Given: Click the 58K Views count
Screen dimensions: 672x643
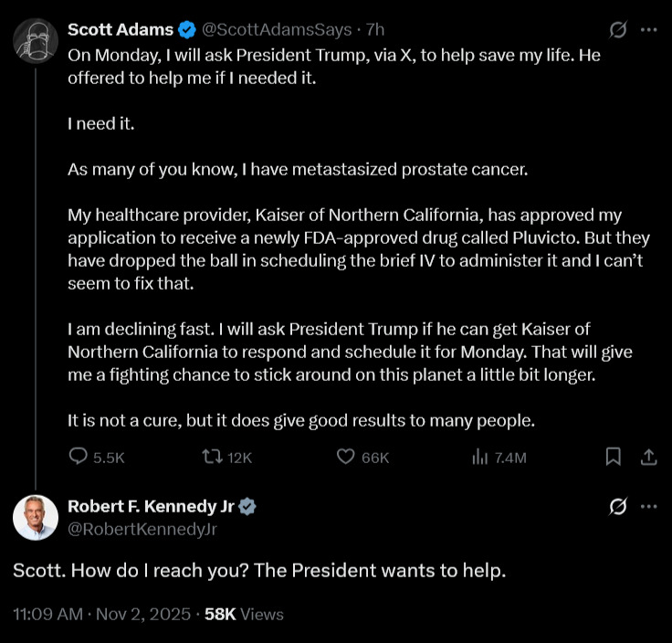Looking at the screenshot, I should coord(244,614).
